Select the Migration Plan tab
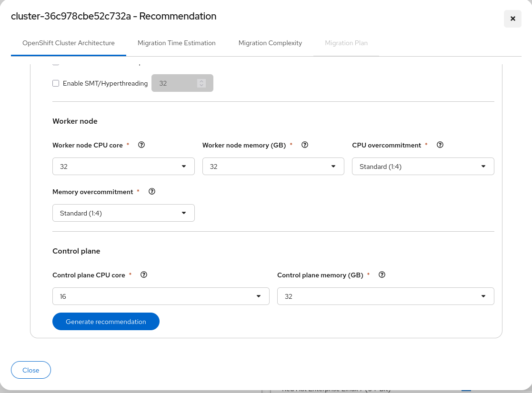The image size is (532, 393). [x=346, y=43]
